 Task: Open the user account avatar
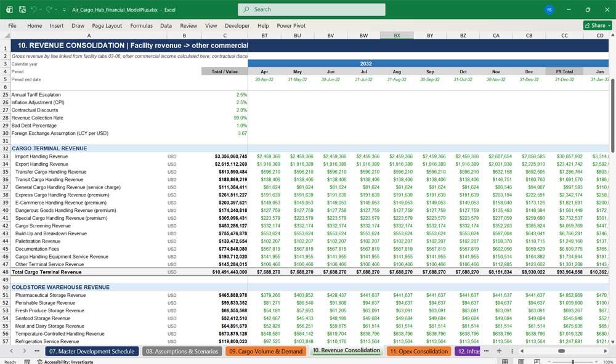click(x=549, y=9)
